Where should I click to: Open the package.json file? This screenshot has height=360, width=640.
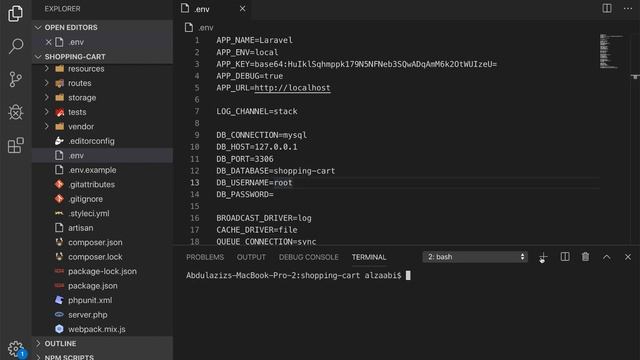coord(102,286)
